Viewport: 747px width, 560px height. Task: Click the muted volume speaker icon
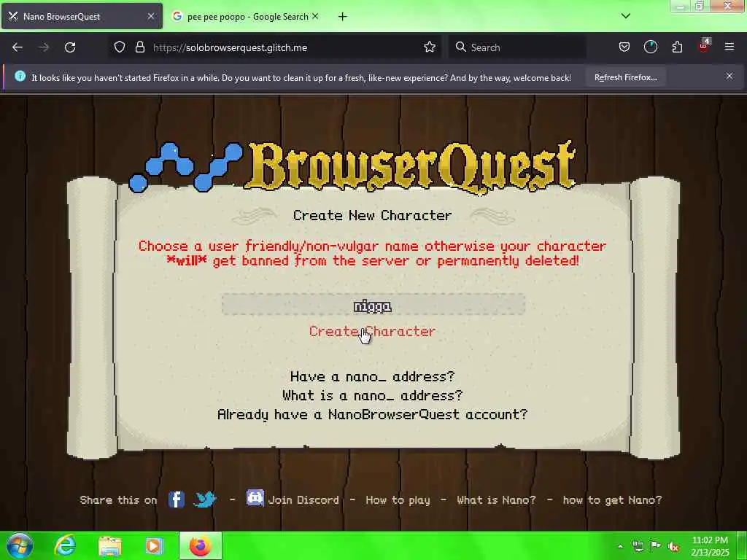673,546
